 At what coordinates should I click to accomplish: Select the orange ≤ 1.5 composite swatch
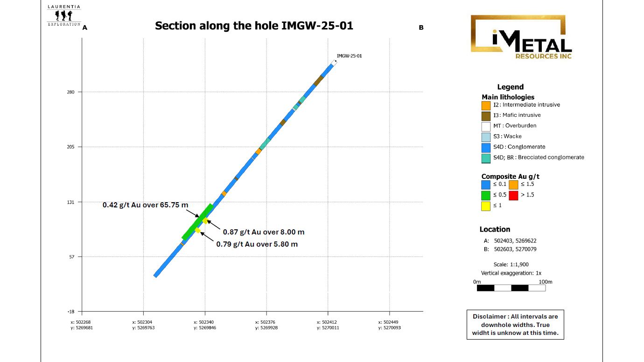[513, 185]
